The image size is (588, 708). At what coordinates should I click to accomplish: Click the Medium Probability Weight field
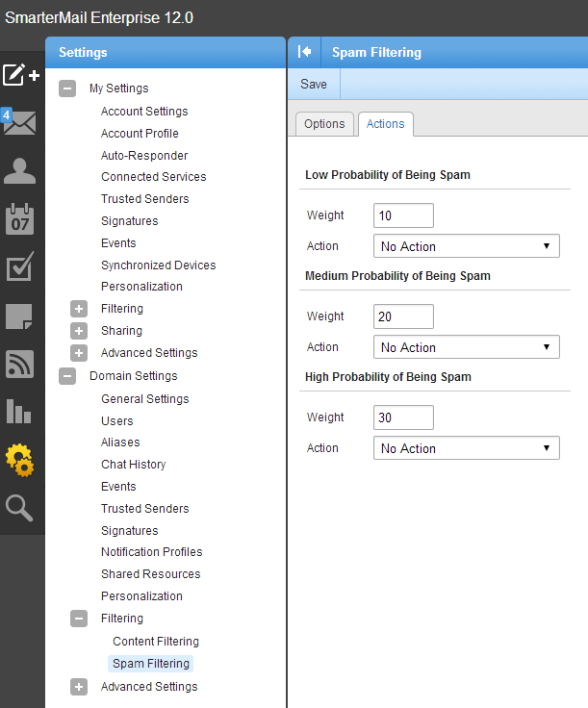point(403,316)
